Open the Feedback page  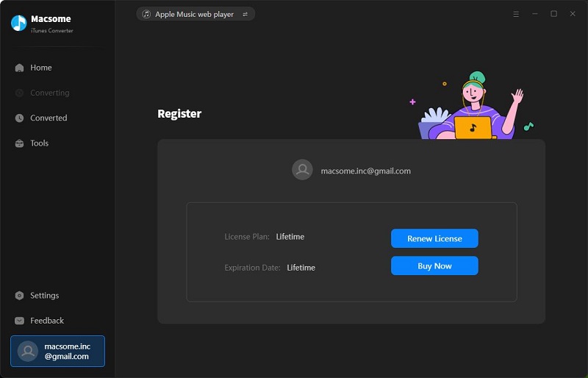47,321
